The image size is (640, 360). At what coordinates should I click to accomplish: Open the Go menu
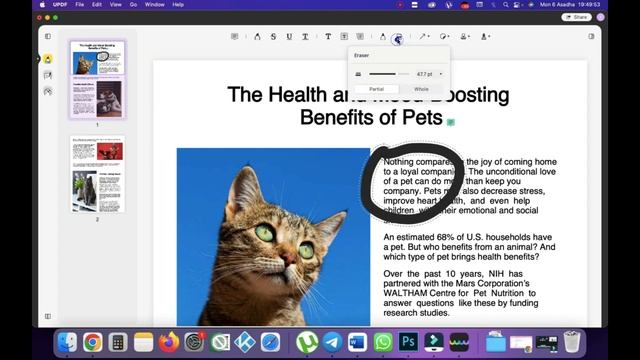coord(133,4)
